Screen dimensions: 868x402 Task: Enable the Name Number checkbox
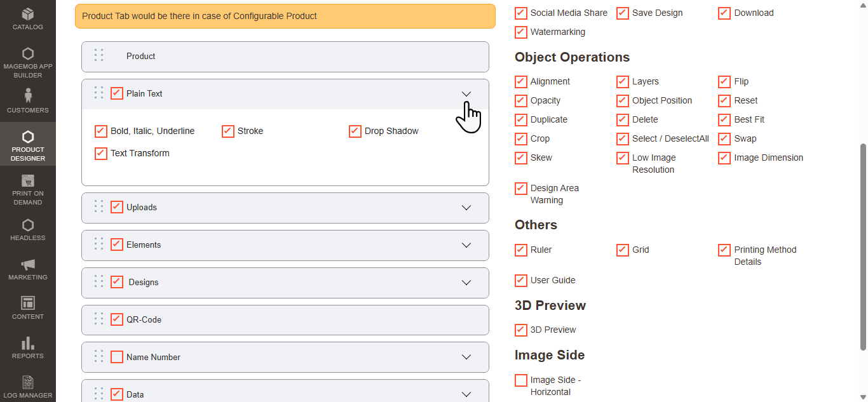117,357
